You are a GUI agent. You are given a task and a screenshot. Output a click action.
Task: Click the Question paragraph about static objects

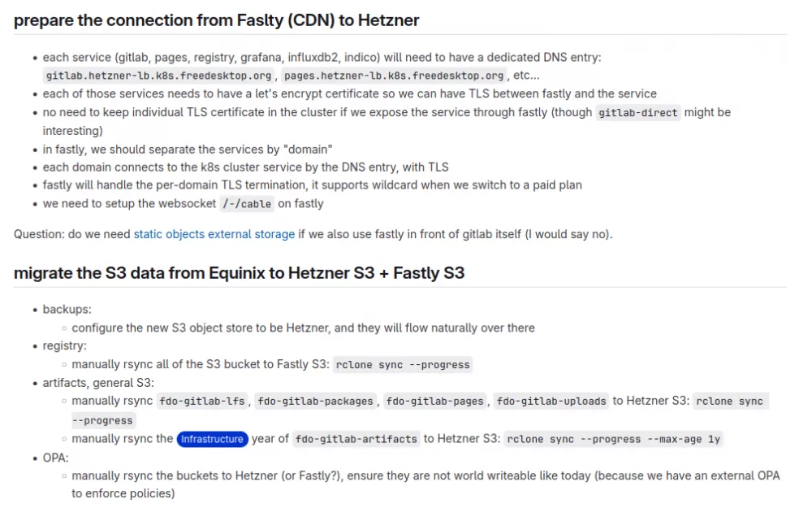pos(313,234)
